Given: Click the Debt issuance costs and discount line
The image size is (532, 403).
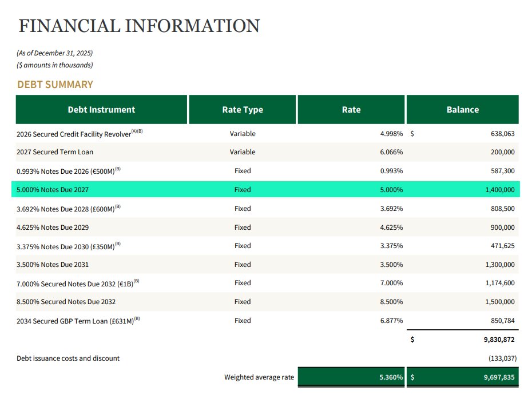Looking at the screenshot, I should (x=68, y=358).
